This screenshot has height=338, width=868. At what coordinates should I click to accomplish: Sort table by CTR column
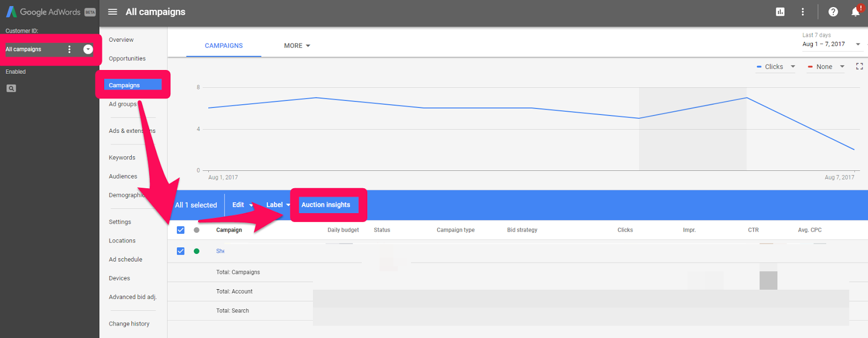coord(754,230)
